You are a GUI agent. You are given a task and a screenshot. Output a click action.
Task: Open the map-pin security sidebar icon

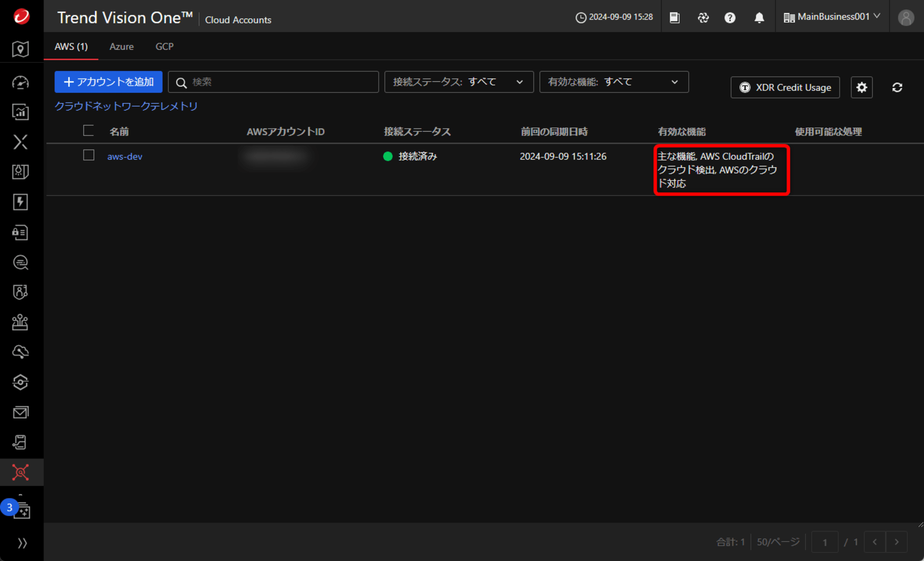(20, 49)
